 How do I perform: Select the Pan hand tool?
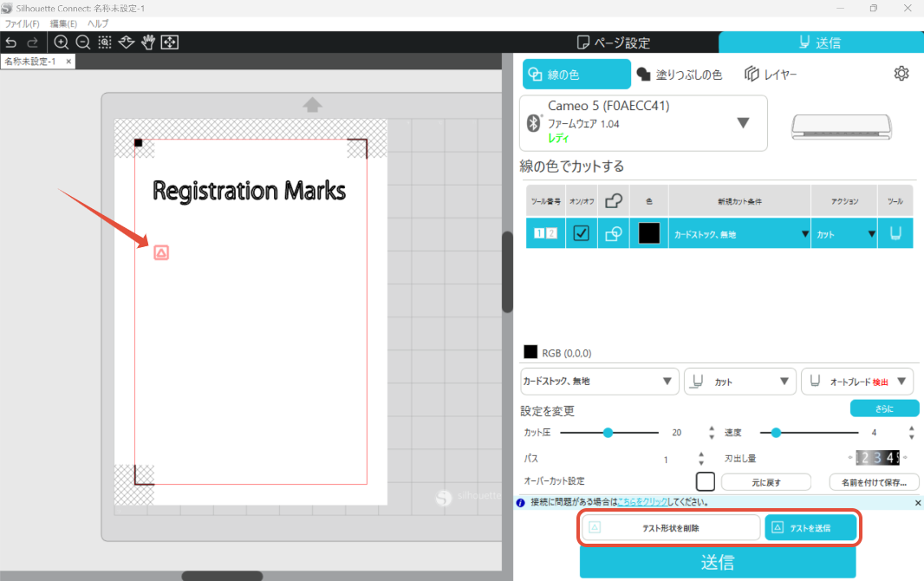[148, 42]
